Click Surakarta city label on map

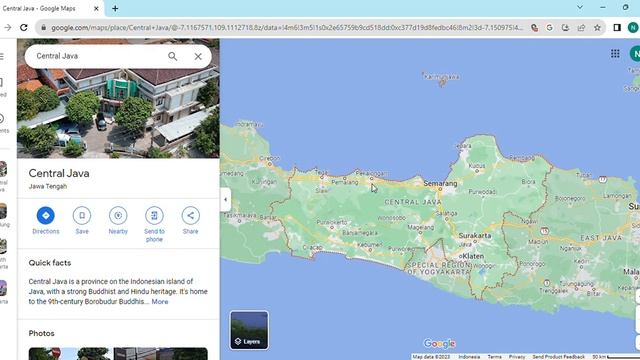475,236
